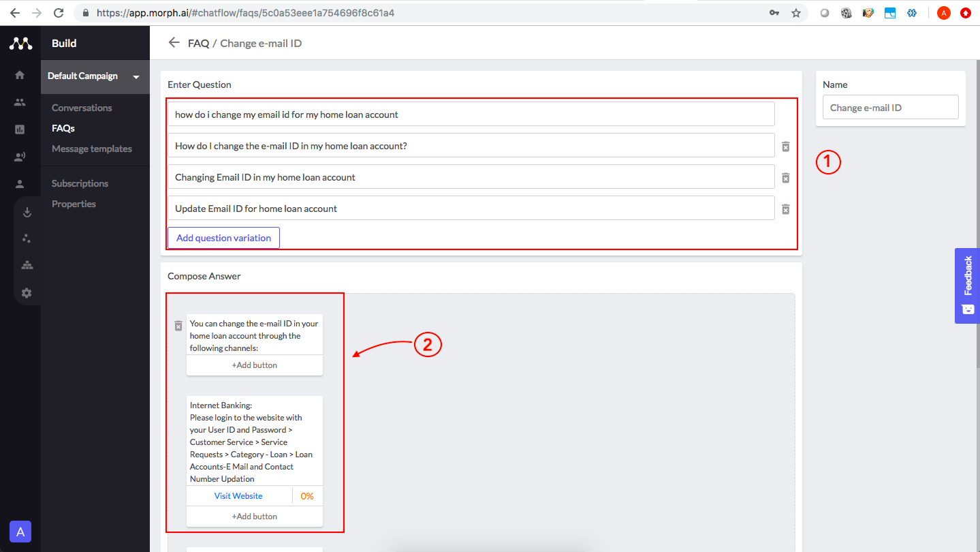The width and height of the screenshot is (980, 552).
Task: Click the purple 'A' account avatar
Action: (20, 532)
